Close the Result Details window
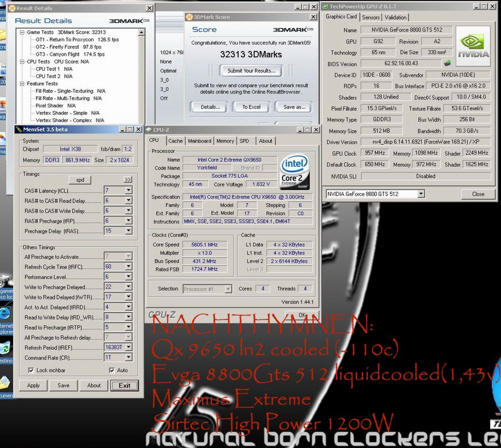501x448 pixels. (149, 8)
